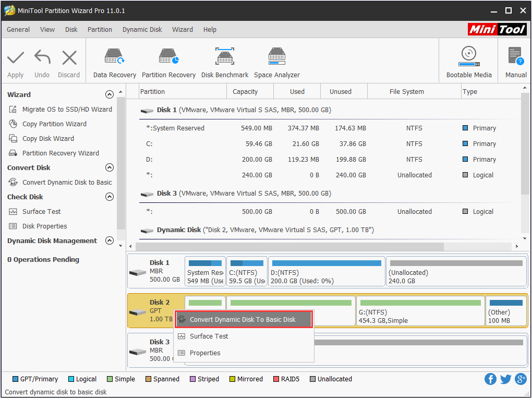532x398 pixels.
Task: Select the Dynamic Disk header row
Action: click(330, 230)
